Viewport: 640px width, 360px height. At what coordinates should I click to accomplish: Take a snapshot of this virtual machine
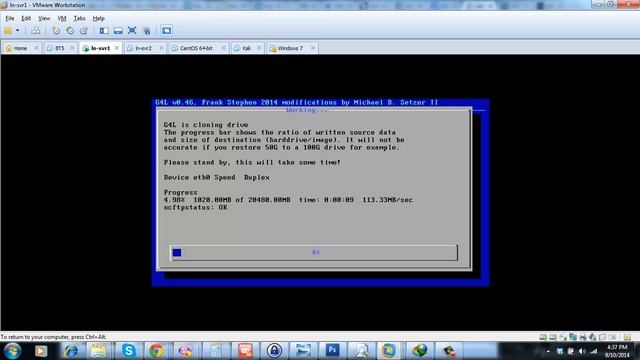point(56,31)
